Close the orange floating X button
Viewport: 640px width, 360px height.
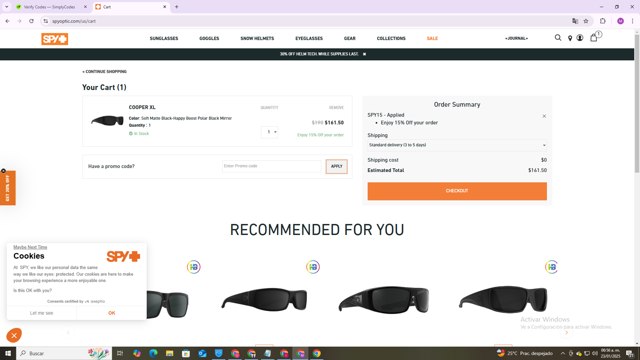[x=14, y=336]
